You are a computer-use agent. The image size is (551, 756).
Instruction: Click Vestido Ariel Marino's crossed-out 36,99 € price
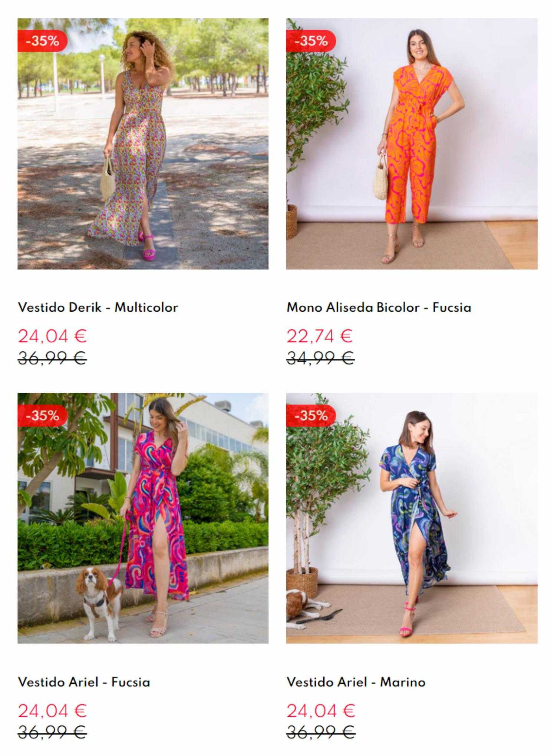click(x=321, y=733)
